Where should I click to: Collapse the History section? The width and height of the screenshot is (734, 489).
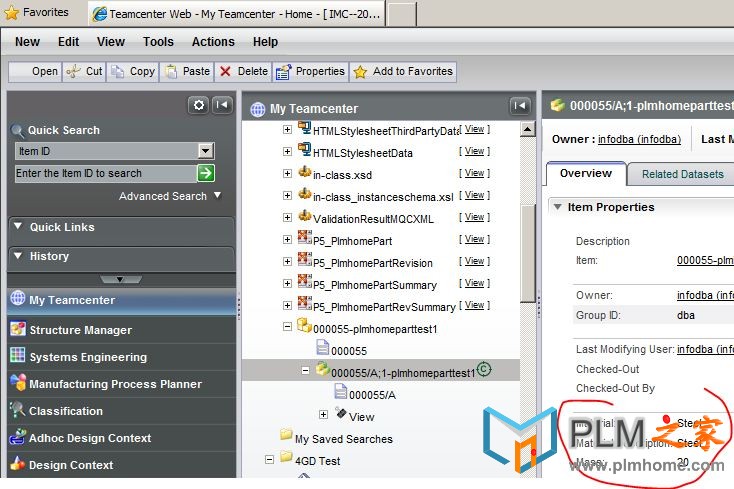(x=18, y=255)
